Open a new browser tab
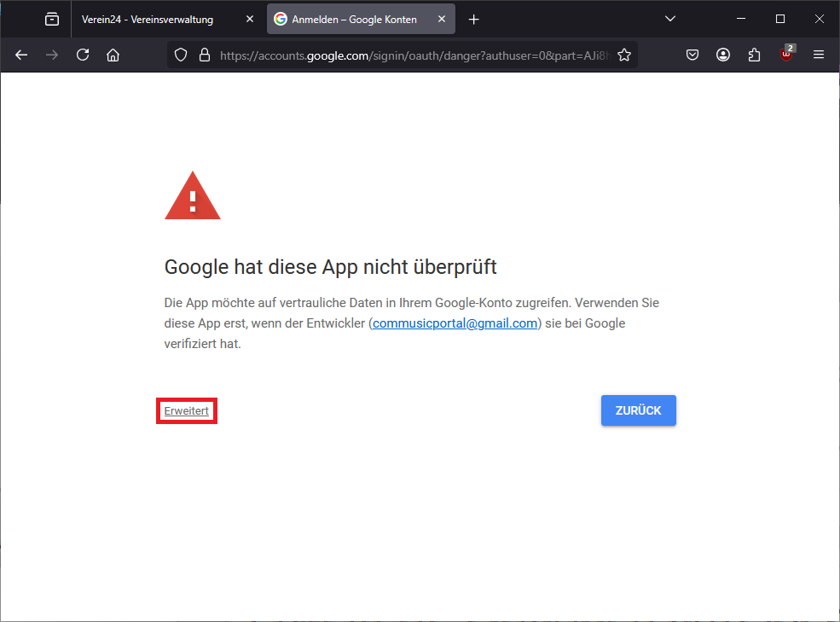The height and width of the screenshot is (622, 840). click(x=473, y=20)
